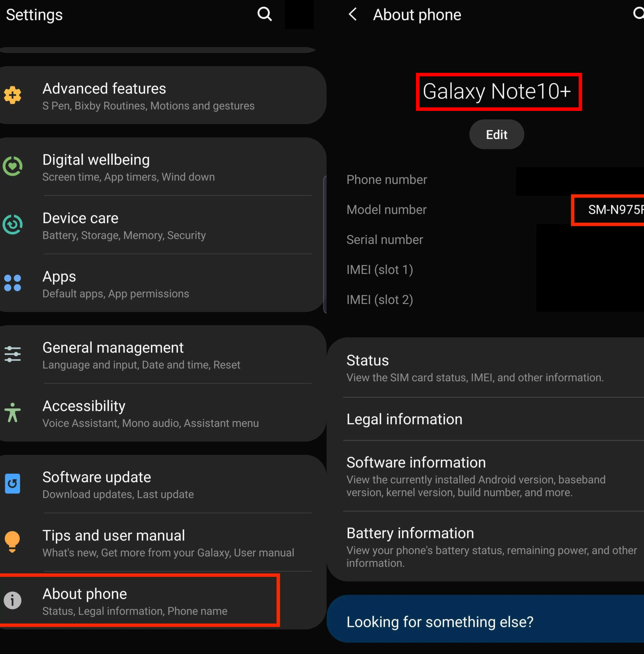Tap the IMEI (slot 2) label
The height and width of the screenshot is (654, 644).
[x=379, y=300]
